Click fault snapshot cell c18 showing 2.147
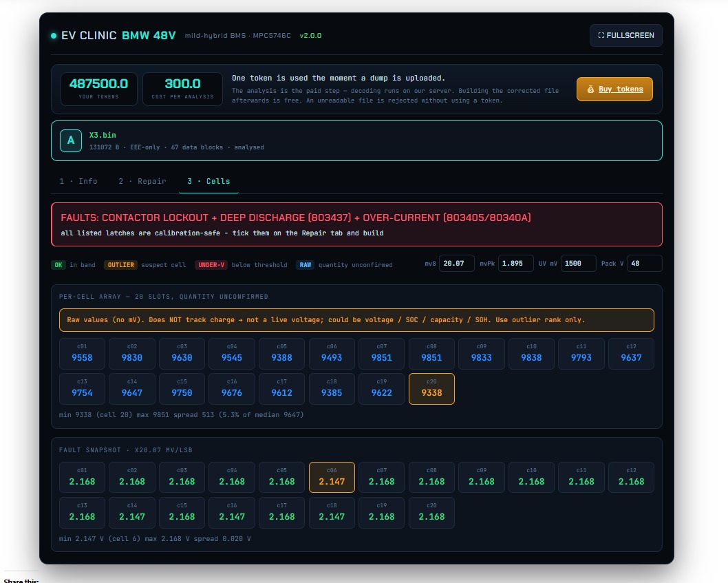The image size is (728, 583). click(332, 513)
